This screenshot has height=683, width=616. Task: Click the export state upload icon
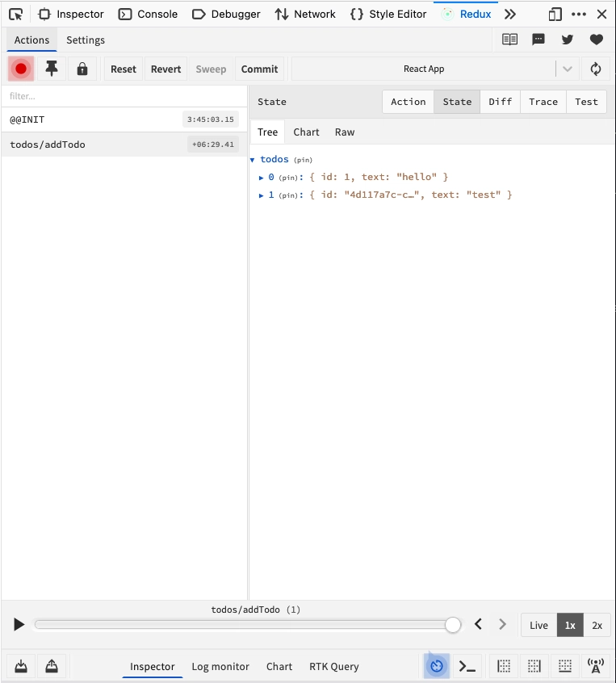tap(52, 666)
